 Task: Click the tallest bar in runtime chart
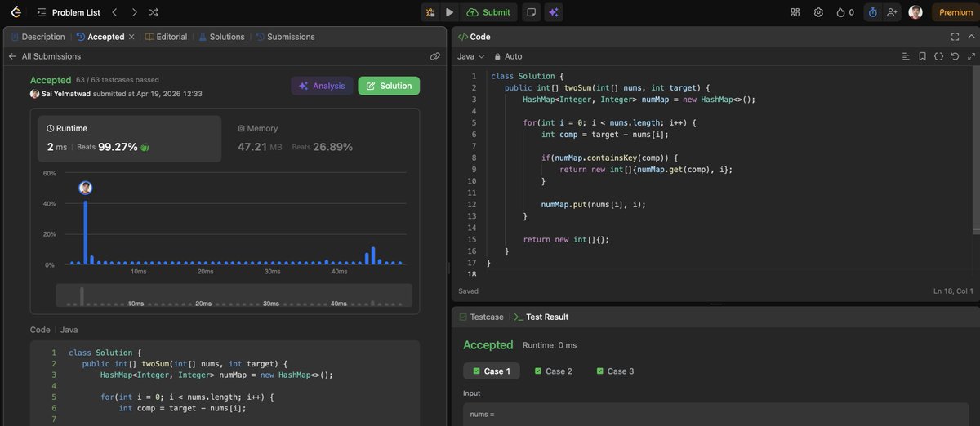(86, 233)
